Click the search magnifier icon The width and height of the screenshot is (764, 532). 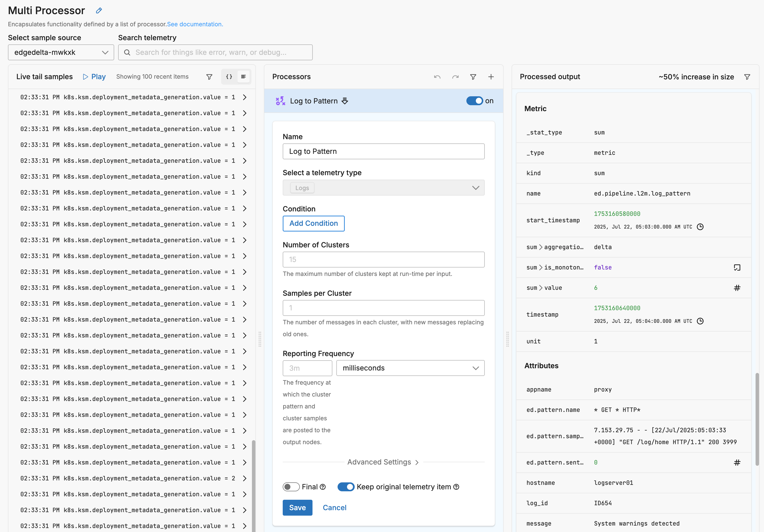click(127, 52)
